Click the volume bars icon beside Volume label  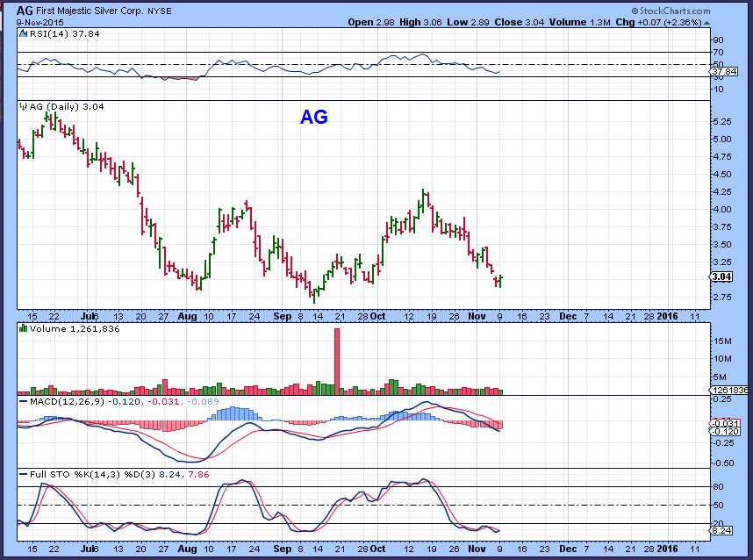(23, 328)
